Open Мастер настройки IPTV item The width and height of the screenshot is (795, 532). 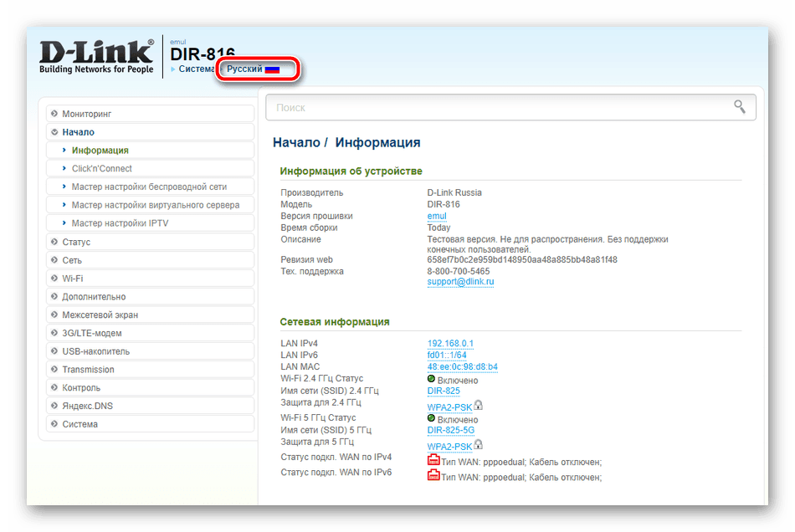click(x=150, y=223)
